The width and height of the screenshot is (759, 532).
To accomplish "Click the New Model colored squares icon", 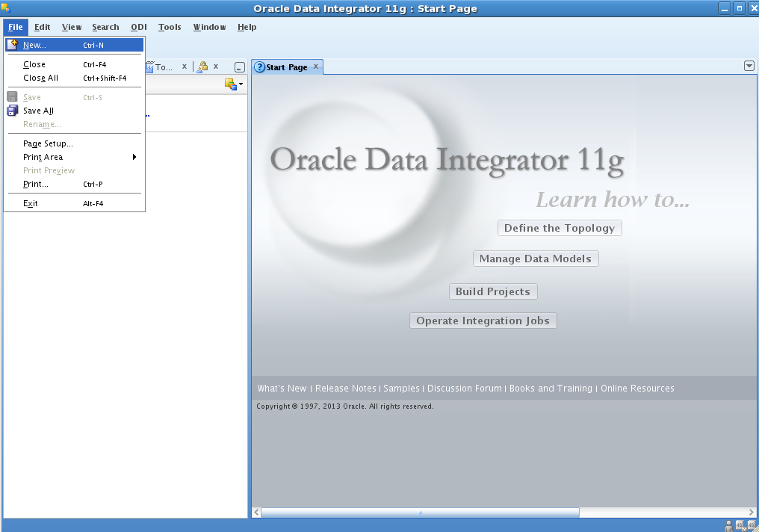I will (x=230, y=84).
